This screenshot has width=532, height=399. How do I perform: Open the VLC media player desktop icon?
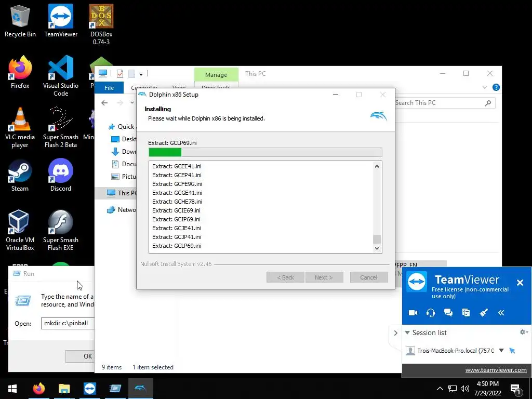20,128
